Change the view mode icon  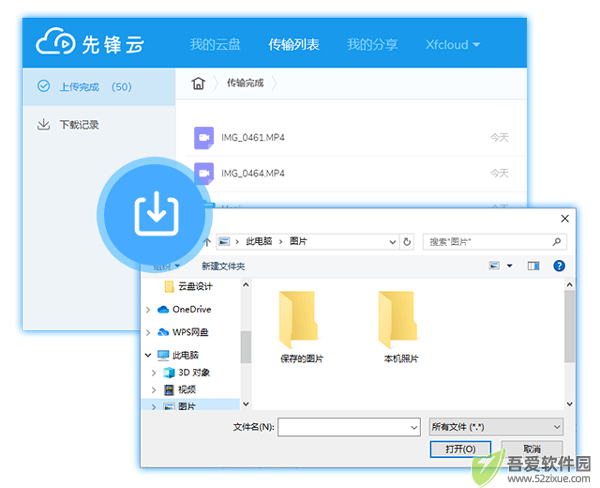tap(494, 265)
